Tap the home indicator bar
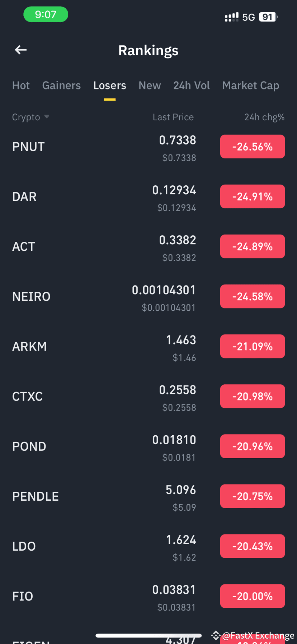The height and width of the screenshot is (644, 297). pos(148,635)
